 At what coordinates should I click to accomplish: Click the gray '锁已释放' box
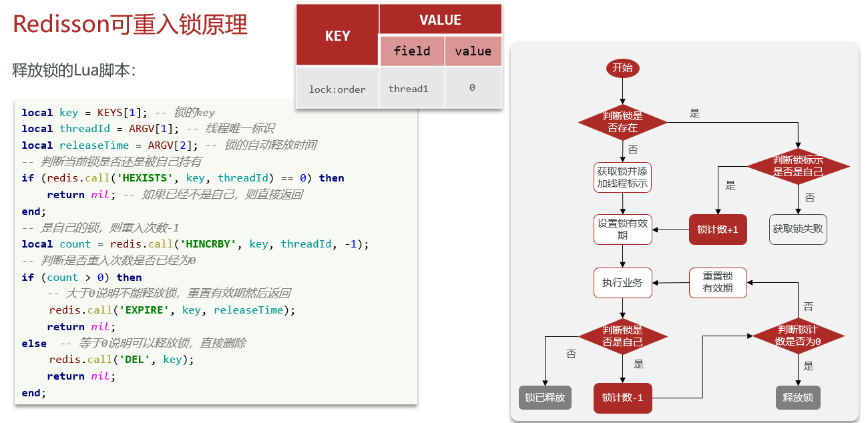click(545, 398)
